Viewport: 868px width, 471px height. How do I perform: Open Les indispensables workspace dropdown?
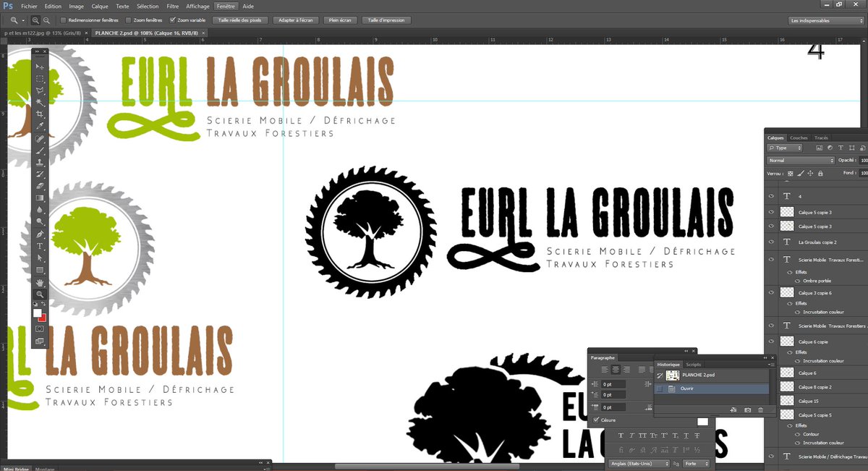[826, 20]
